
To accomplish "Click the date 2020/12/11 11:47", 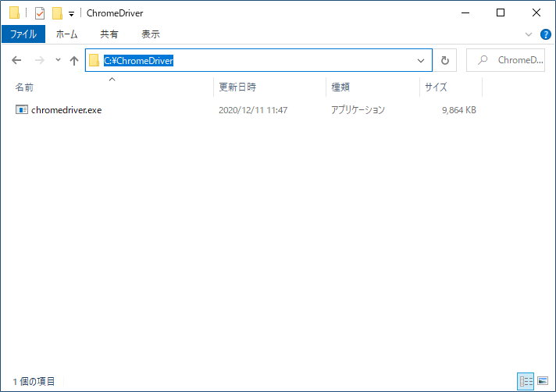I will click(253, 110).
